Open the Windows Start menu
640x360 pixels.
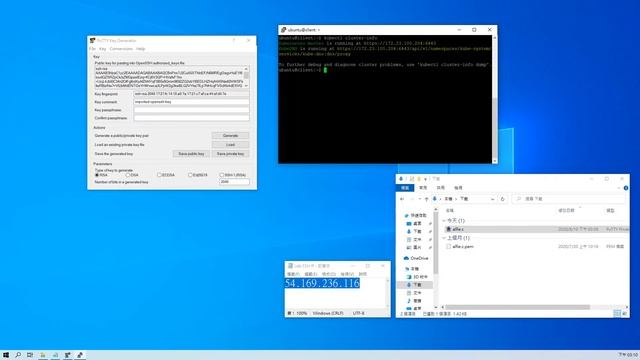pyautogui.click(x=6, y=355)
